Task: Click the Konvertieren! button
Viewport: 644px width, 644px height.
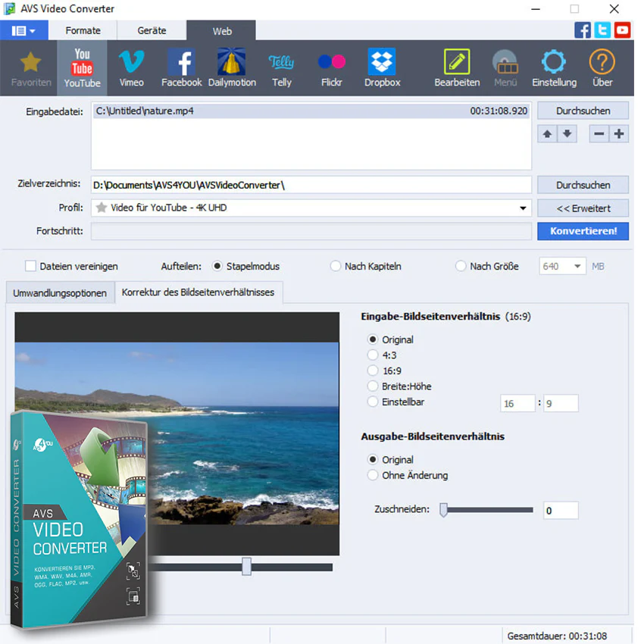Action: [x=583, y=231]
